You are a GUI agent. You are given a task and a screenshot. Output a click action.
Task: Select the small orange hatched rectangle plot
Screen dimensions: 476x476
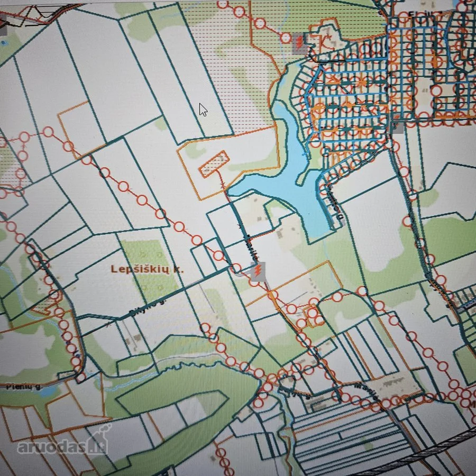(214, 164)
